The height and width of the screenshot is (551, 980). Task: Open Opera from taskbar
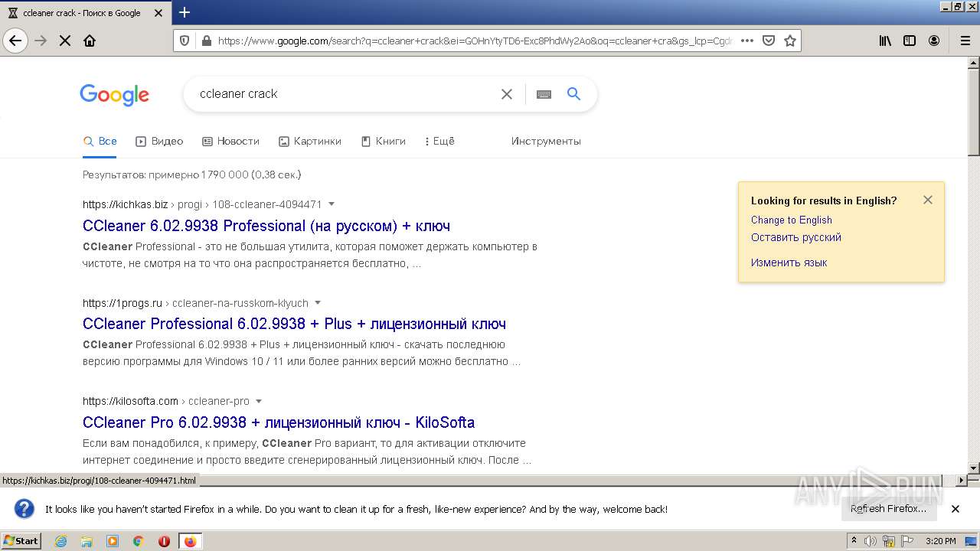(x=164, y=541)
